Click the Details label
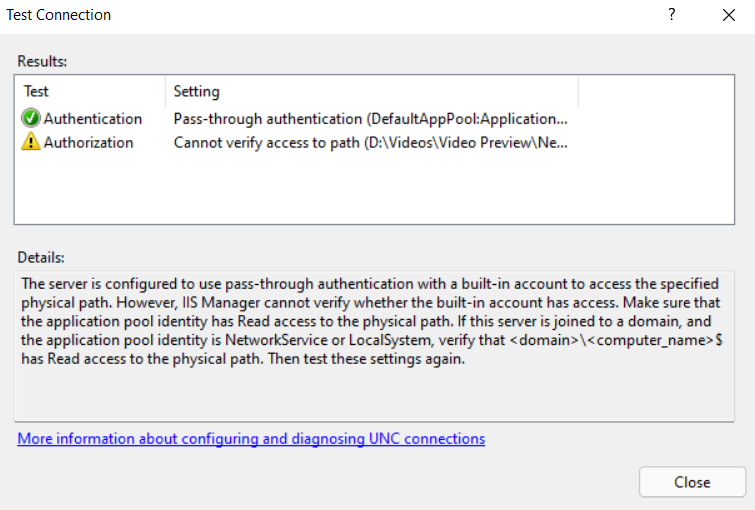This screenshot has width=755, height=510. pos(40,257)
